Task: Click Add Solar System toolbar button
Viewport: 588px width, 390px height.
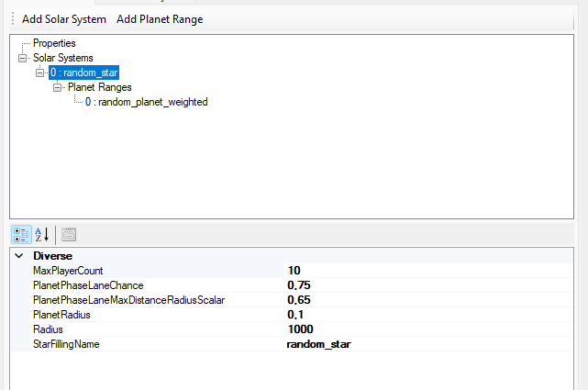Action: pos(64,19)
